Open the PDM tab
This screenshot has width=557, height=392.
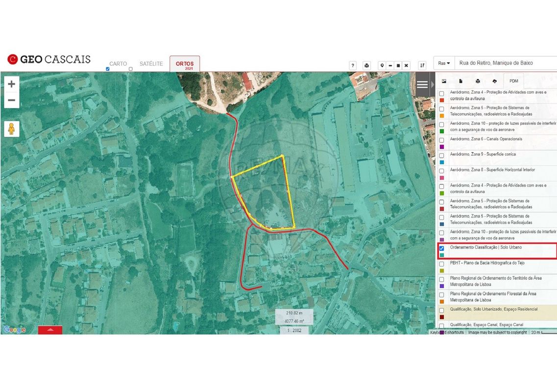(x=514, y=81)
